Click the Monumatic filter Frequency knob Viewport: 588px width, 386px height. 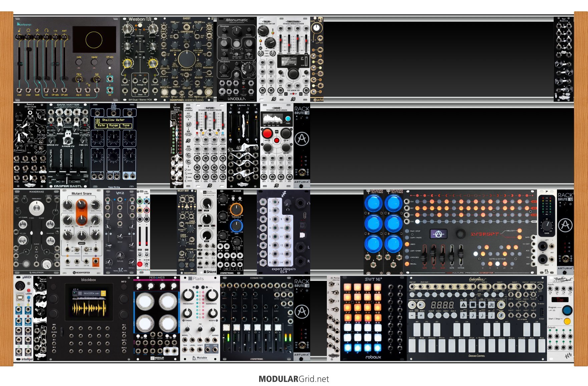tap(225, 44)
